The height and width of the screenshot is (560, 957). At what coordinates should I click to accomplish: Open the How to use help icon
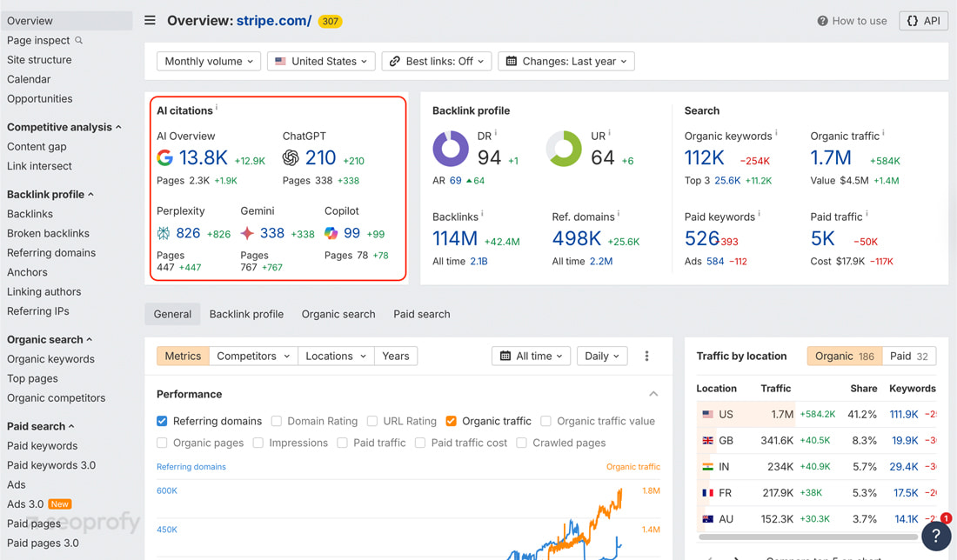pos(822,21)
